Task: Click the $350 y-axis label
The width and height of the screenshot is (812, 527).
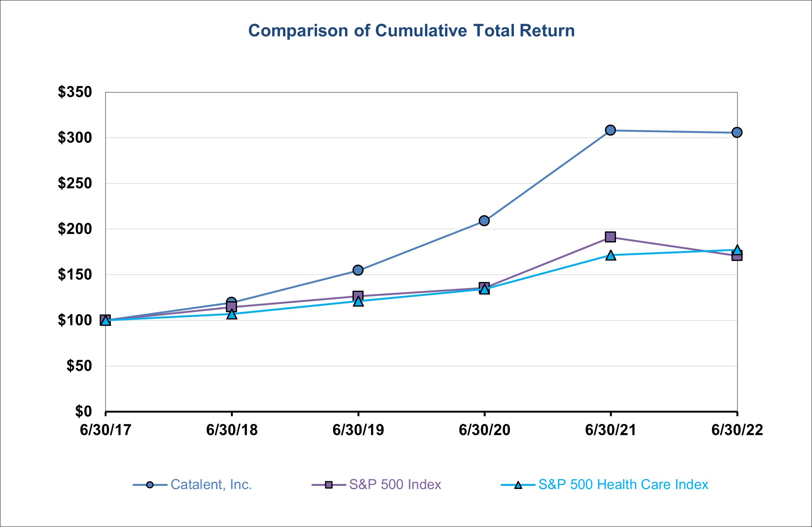Action: 75,92
